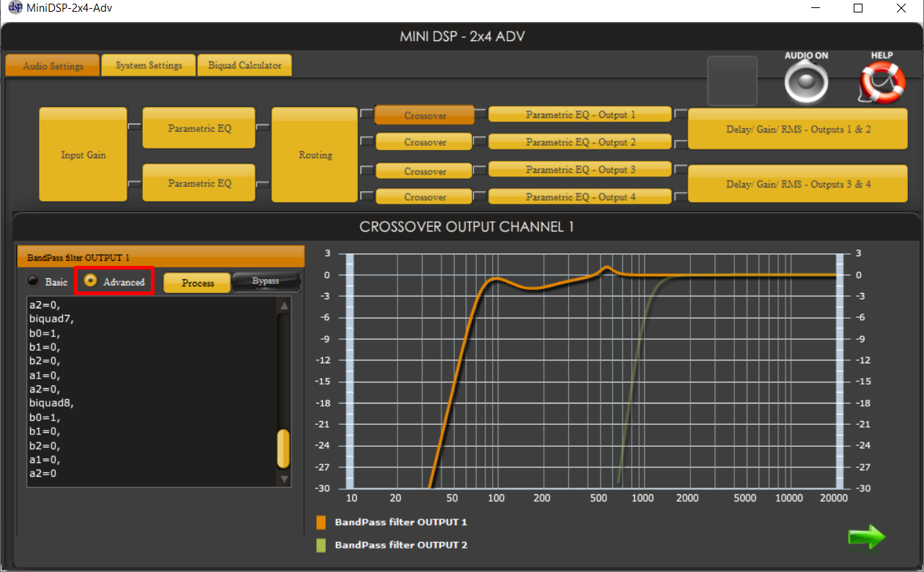The height and width of the screenshot is (572, 924).
Task: Click the scrollbar up arrow in coefficient list
Action: point(284,306)
